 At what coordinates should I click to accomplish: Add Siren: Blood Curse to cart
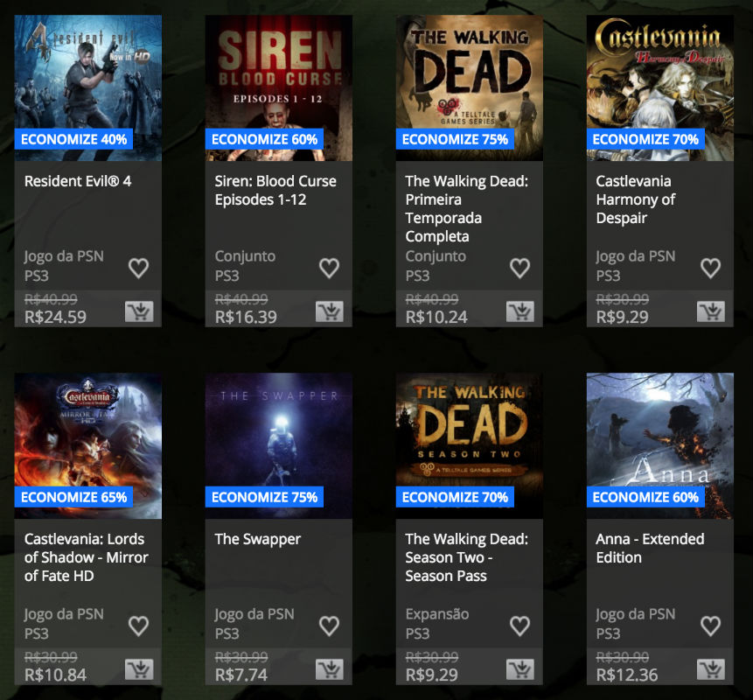tap(330, 311)
